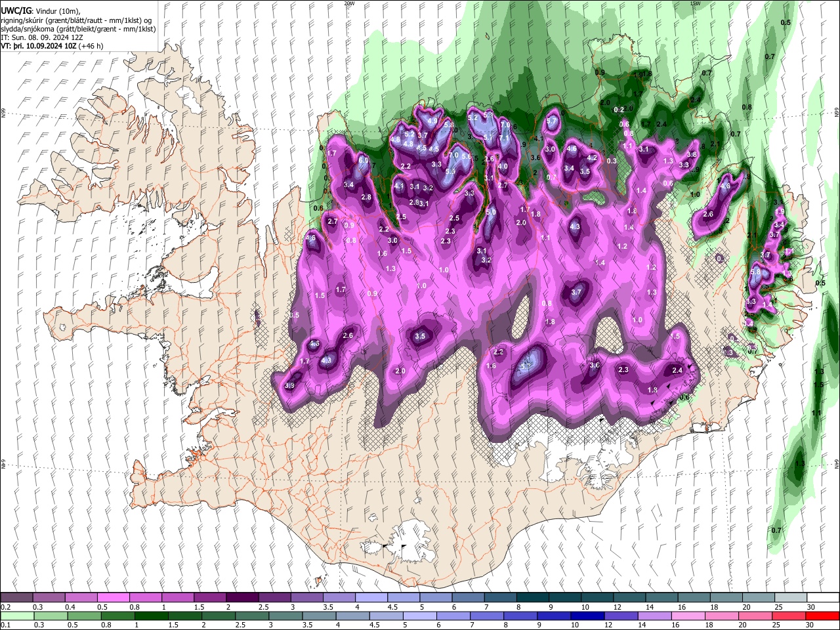Select the lilac 14 swatch, bottom legend row
The image size is (840, 630).
(655, 616)
